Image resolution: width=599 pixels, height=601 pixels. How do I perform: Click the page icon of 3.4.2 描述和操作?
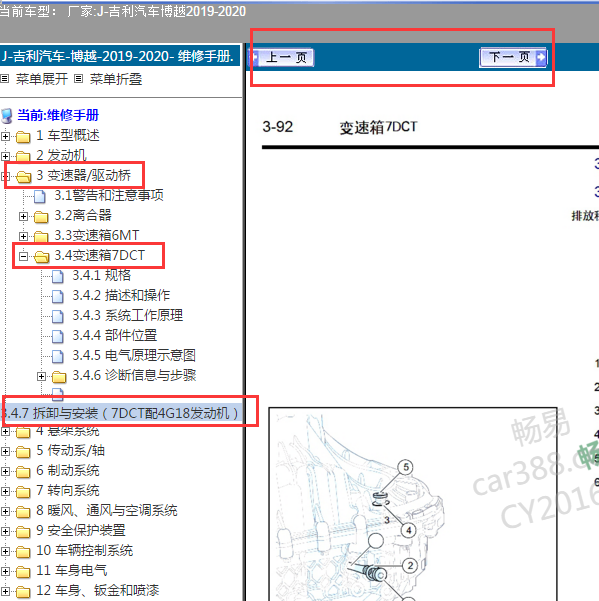pos(58,296)
